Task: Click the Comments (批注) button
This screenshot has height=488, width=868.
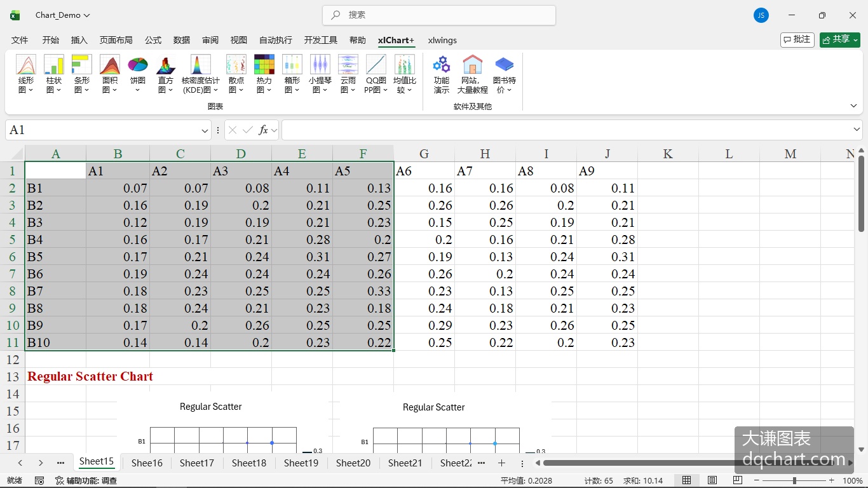Action: (x=797, y=39)
